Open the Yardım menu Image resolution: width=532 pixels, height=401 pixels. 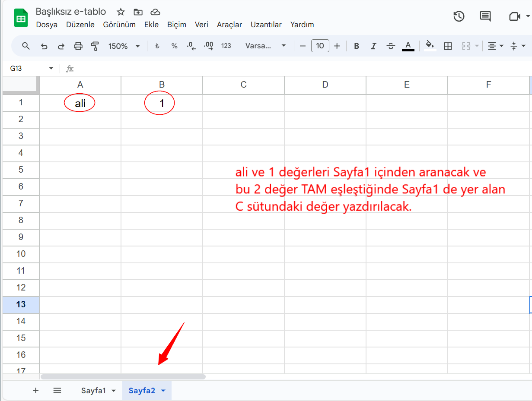pos(302,25)
